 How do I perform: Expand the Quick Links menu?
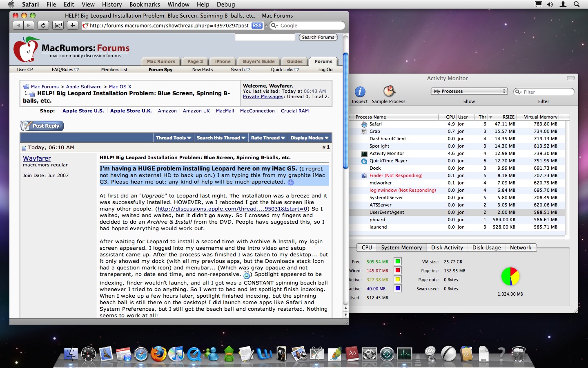285,70
